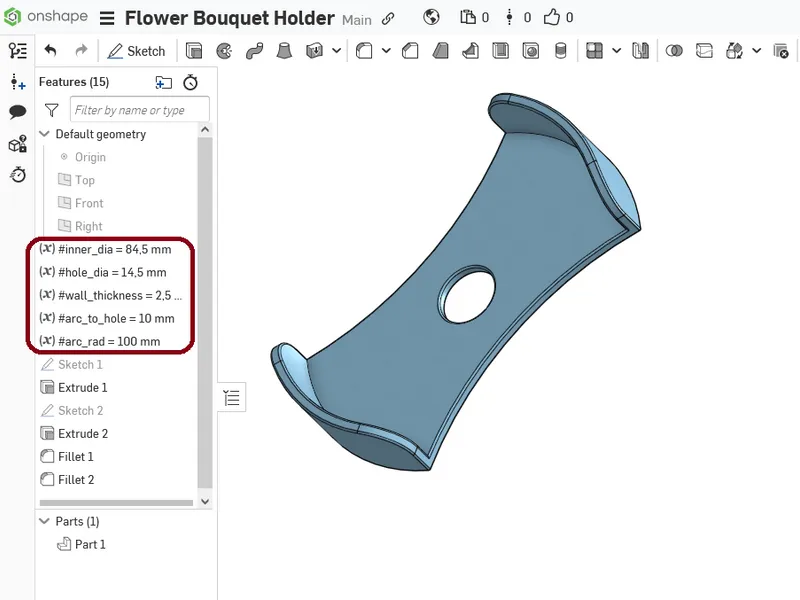Copy document link icon next to Main
This screenshot has width=800, height=600.
click(x=388, y=19)
